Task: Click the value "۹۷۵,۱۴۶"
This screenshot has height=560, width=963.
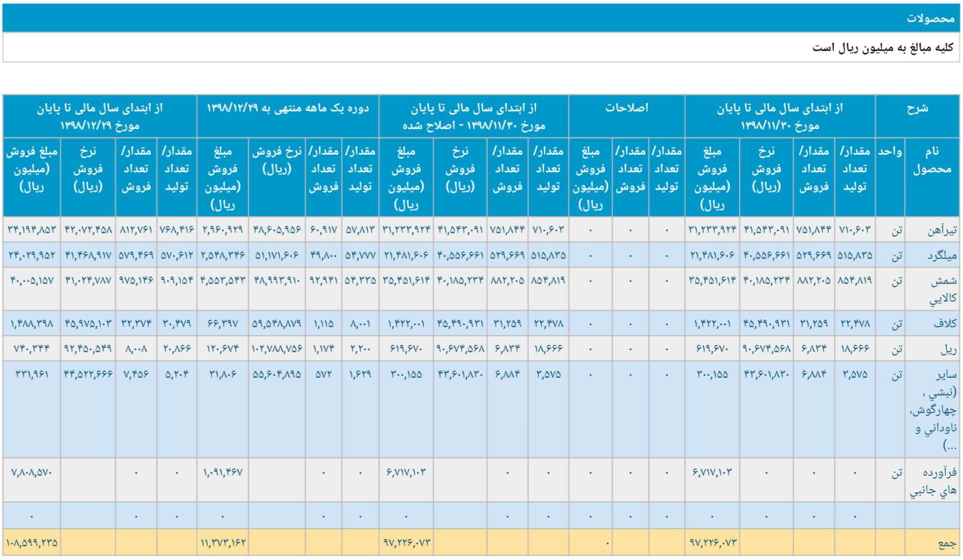Action: 136,280
